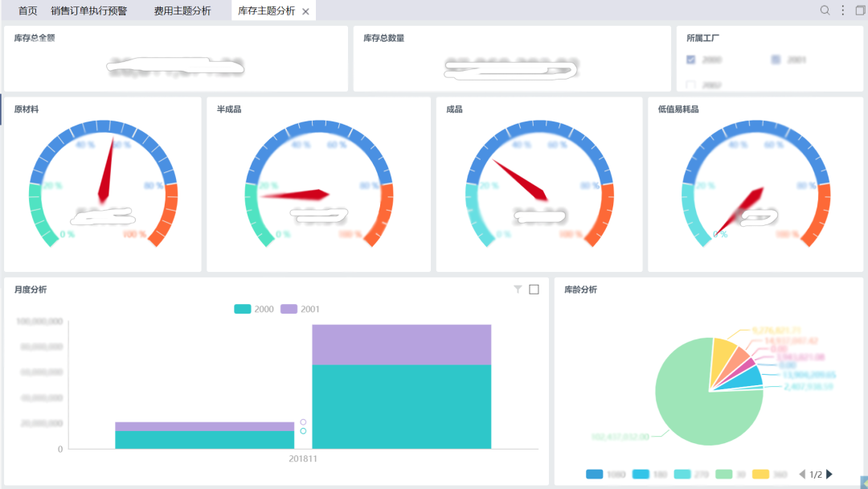The width and height of the screenshot is (868, 489).
Task: Open the 销售订单执行预警 tab
Action: (88, 10)
